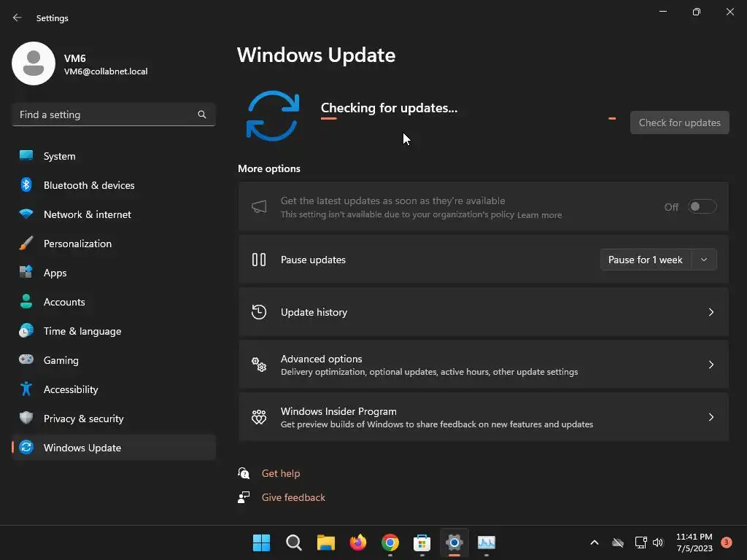Click the Apps icon in sidebar
The width and height of the screenshot is (747, 560).
click(26, 273)
